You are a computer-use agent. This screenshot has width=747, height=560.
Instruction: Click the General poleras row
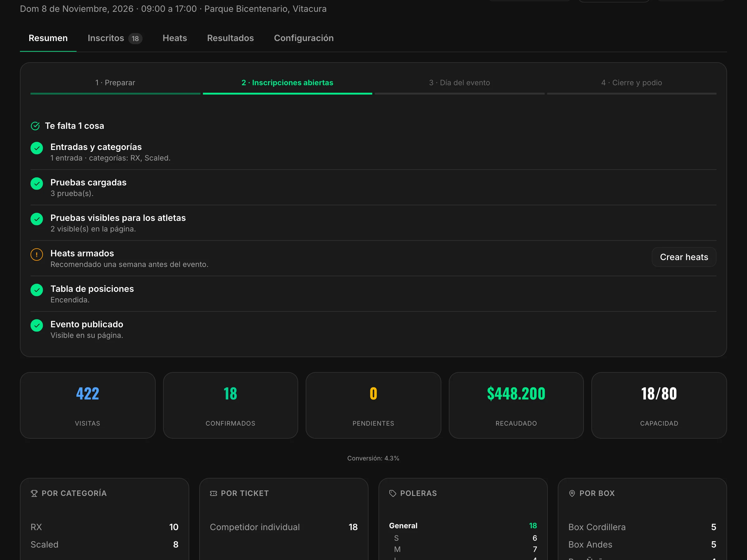463,526
